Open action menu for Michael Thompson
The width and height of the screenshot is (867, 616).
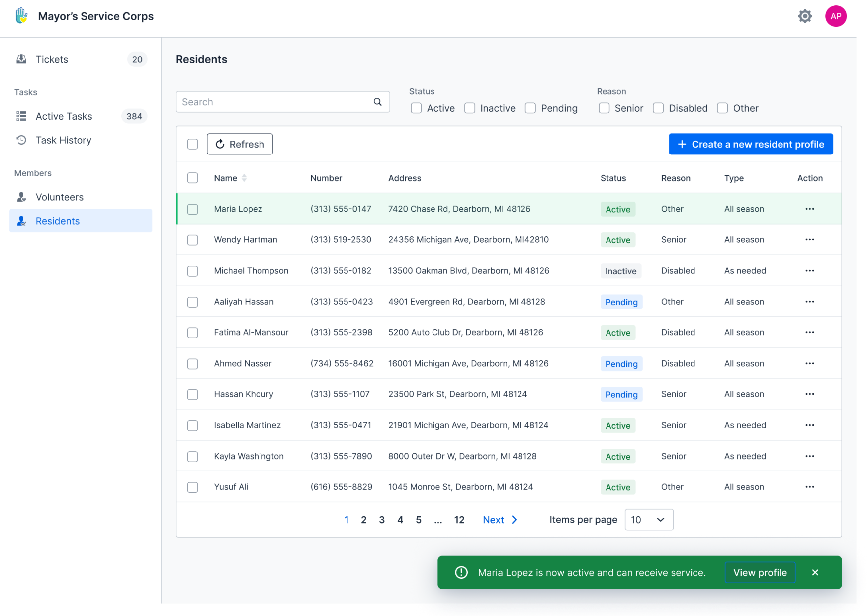[810, 271]
